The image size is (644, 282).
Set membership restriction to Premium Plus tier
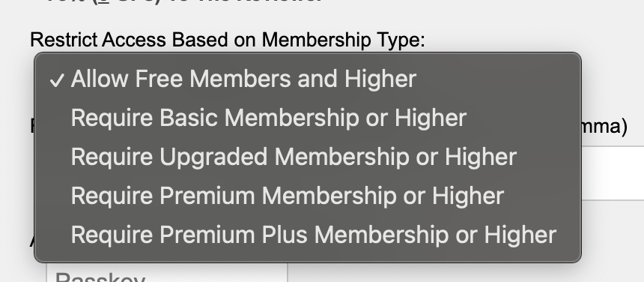click(x=308, y=234)
